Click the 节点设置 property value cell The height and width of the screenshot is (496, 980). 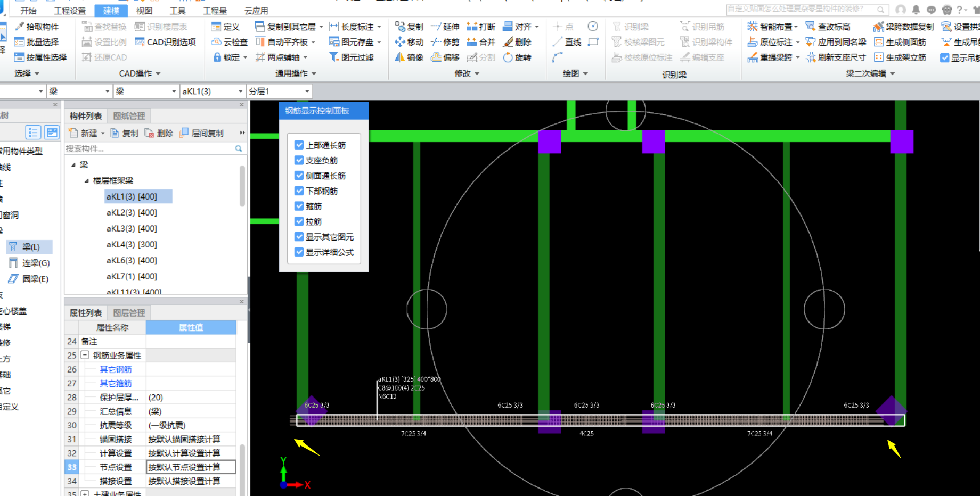pyautogui.click(x=191, y=467)
